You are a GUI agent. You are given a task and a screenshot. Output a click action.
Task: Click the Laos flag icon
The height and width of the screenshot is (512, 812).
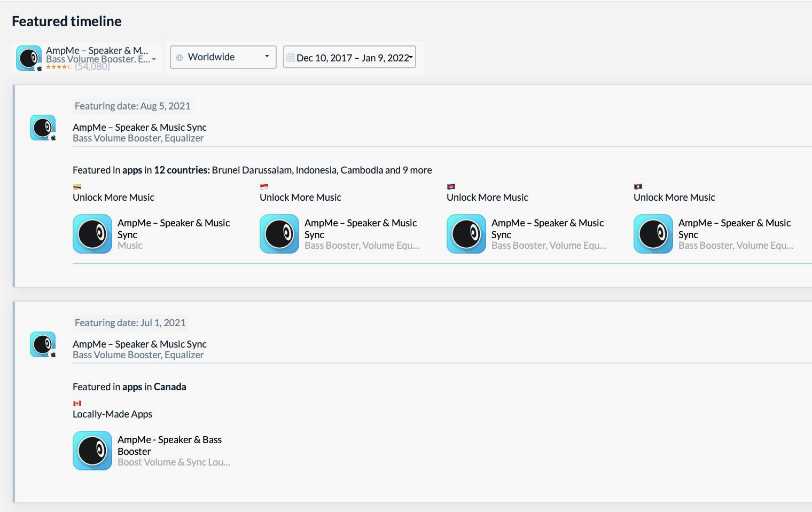tap(638, 187)
